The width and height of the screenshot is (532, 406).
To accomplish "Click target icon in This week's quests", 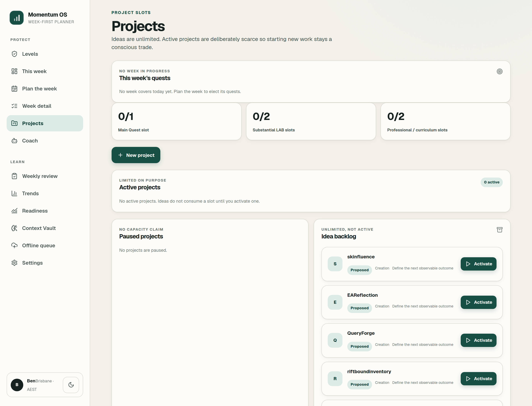I will [500, 72].
